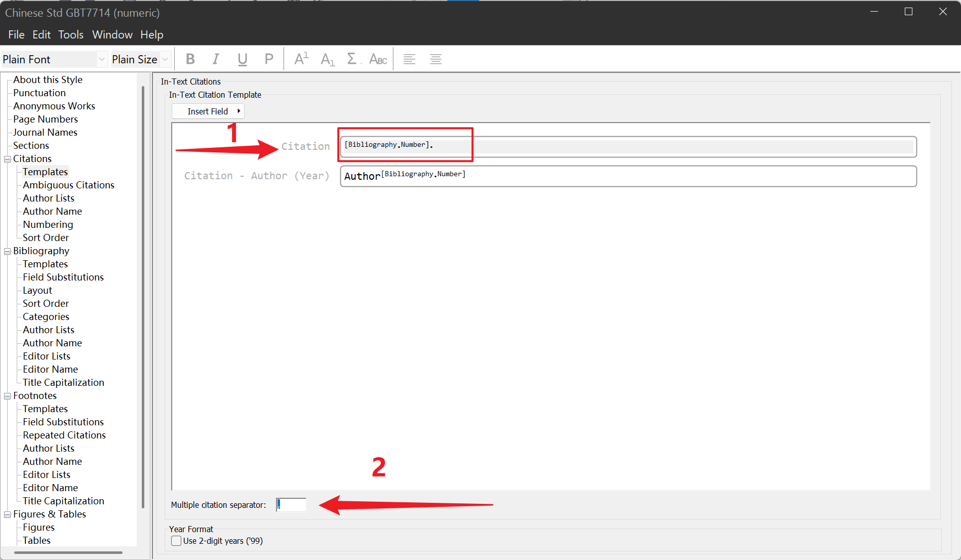The width and height of the screenshot is (961, 560).
Task: Select Journal Names in sidebar
Action: click(45, 132)
